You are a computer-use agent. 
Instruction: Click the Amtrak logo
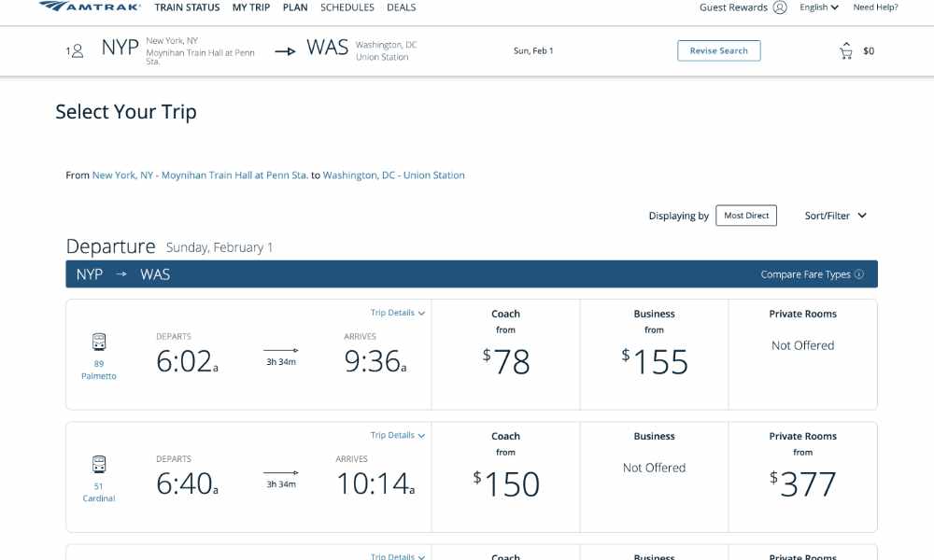pyautogui.click(x=90, y=7)
